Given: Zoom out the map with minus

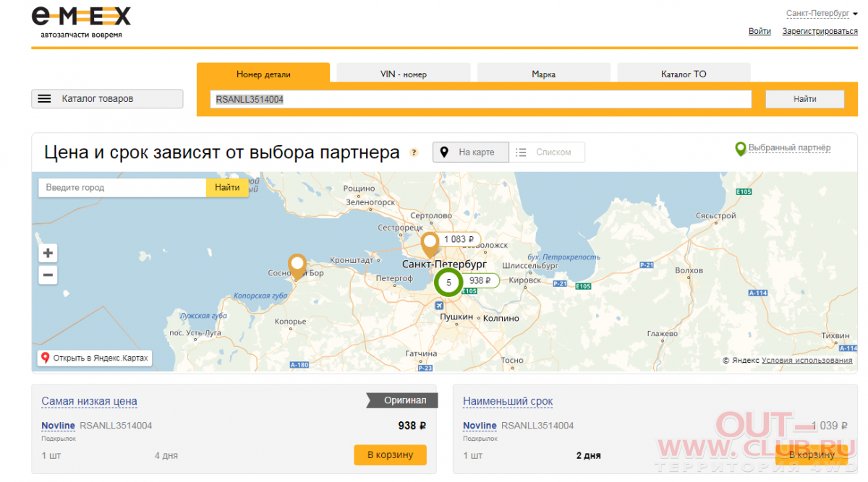Looking at the screenshot, I should coord(48,275).
